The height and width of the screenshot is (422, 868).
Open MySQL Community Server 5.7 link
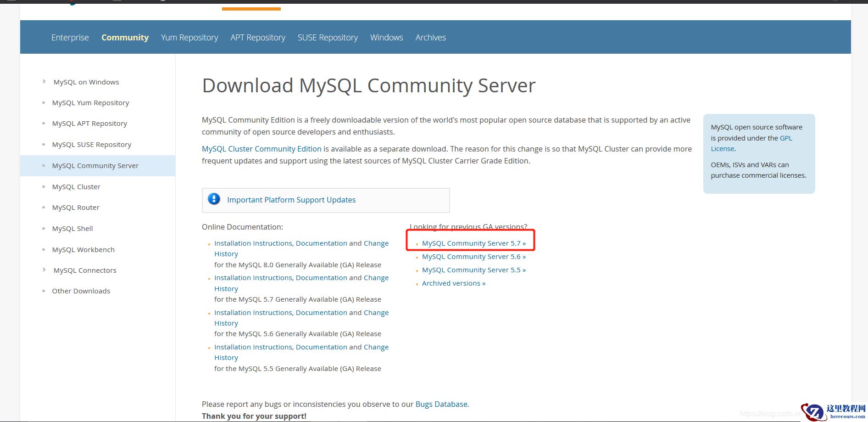[473, 243]
